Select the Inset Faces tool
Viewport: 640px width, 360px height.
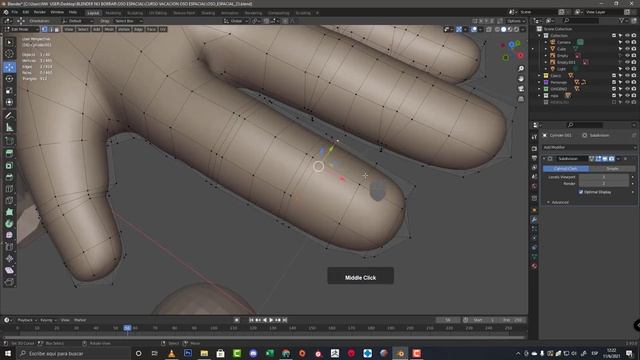coord(9,165)
